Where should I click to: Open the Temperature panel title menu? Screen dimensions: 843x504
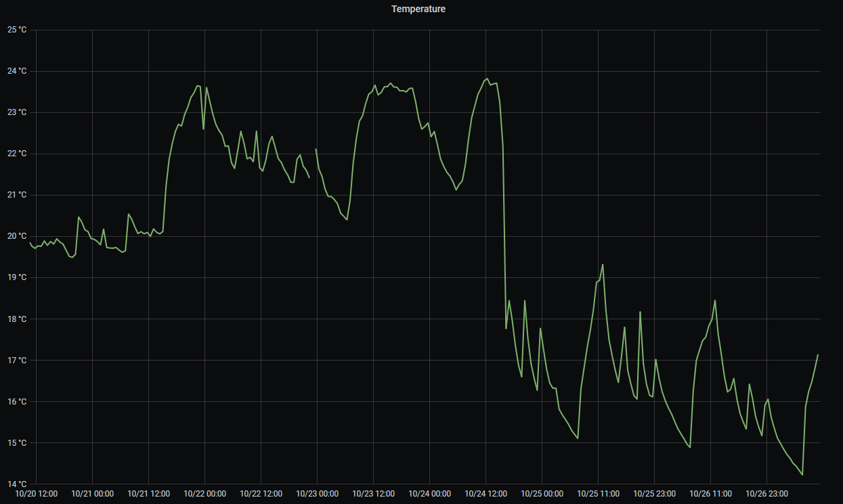pos(418,9)
